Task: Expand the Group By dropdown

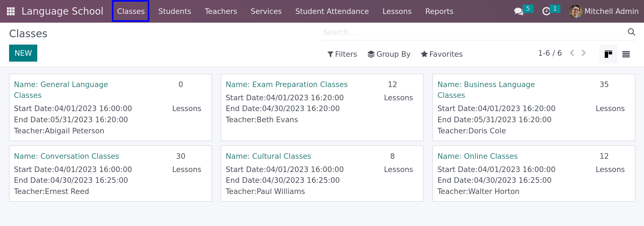Action: [x=389, y=54]
